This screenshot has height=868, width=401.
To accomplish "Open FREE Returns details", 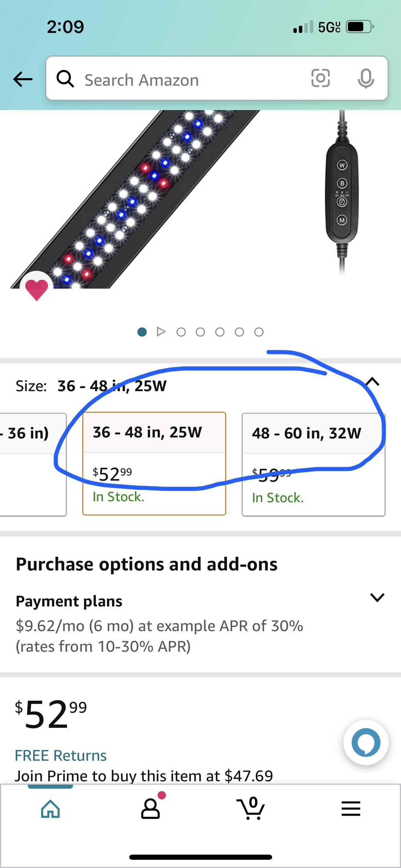I will pos(61,755).
